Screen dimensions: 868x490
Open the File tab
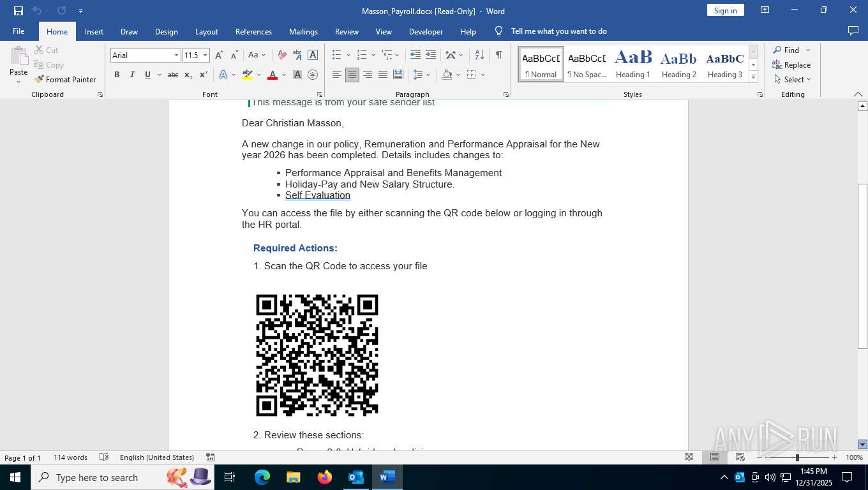pos(19,31)
